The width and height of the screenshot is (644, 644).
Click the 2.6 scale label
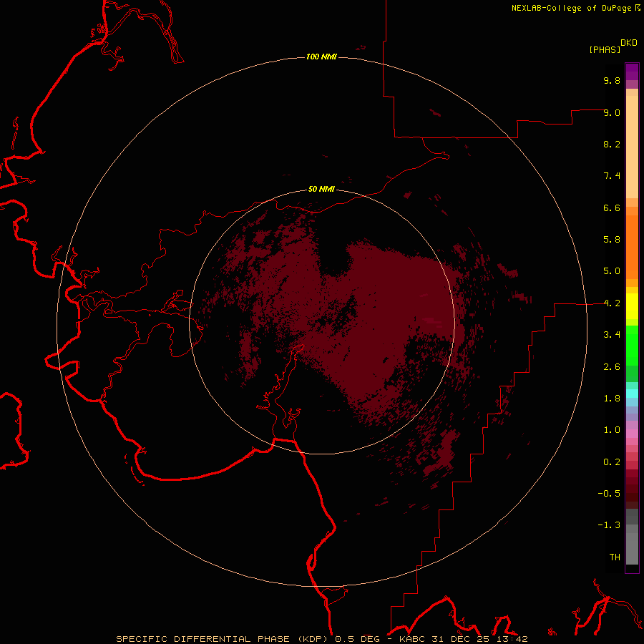pos(612,367)
